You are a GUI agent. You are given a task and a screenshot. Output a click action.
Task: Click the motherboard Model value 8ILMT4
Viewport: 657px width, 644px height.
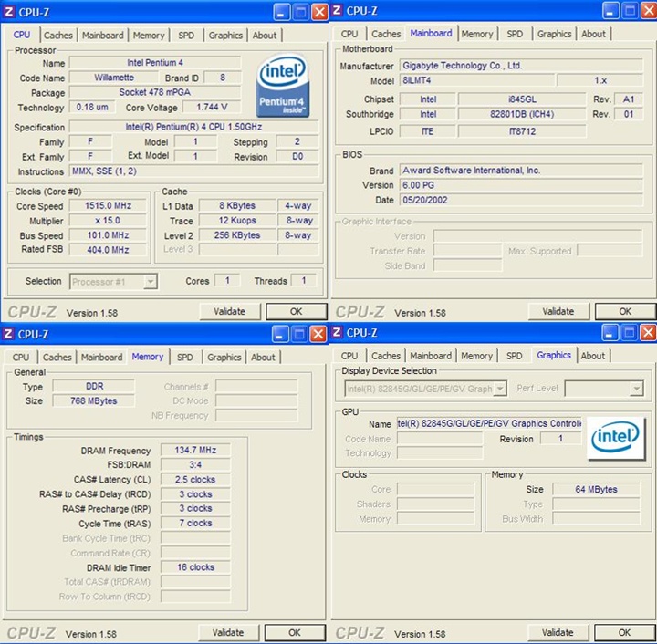coord(477,80)
